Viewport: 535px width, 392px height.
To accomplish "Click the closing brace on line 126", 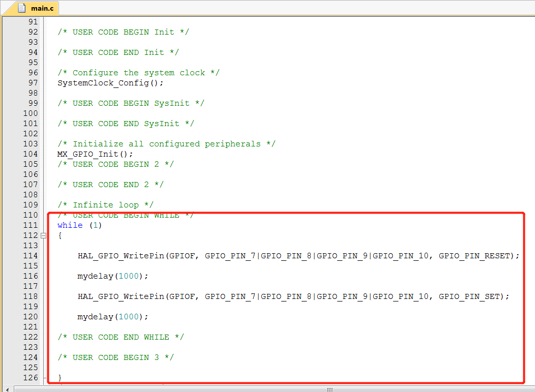I will [60, 377].
